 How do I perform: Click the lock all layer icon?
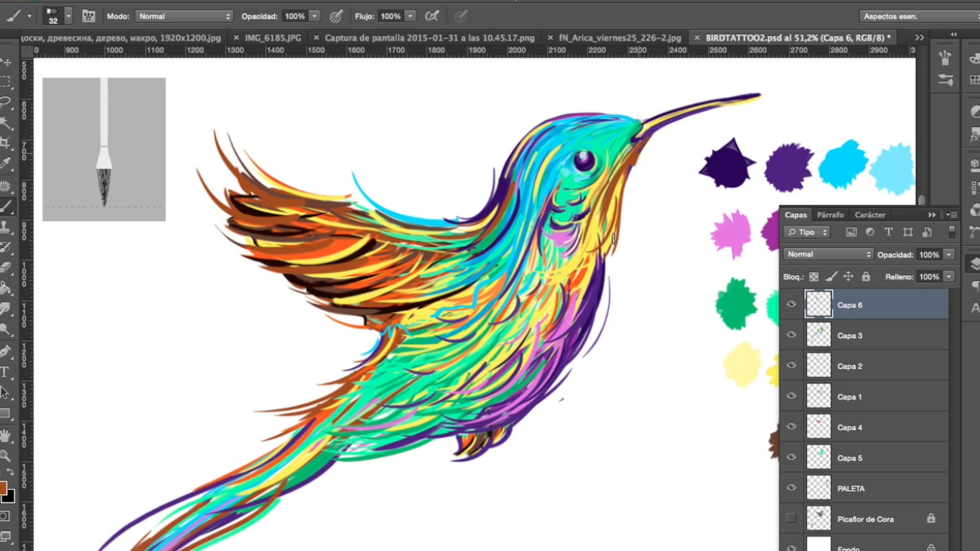tap(866, 277)
